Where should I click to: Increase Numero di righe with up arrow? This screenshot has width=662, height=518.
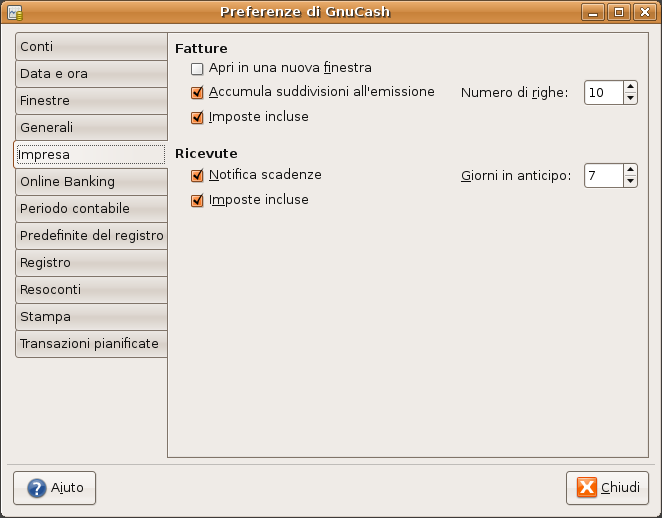[x=630, y=87]
